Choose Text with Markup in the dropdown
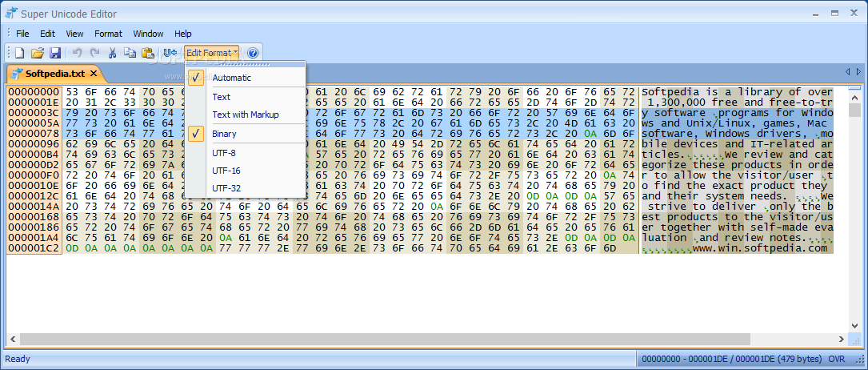 (x=246, y=115)
